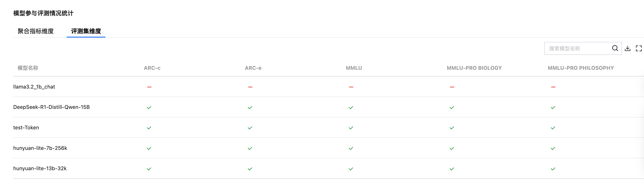The height and width of the screenshot is (184, 644).
Task: Click red dash for llama3.2_1b_chat ARC-c
Action: [x=149, y=87]
